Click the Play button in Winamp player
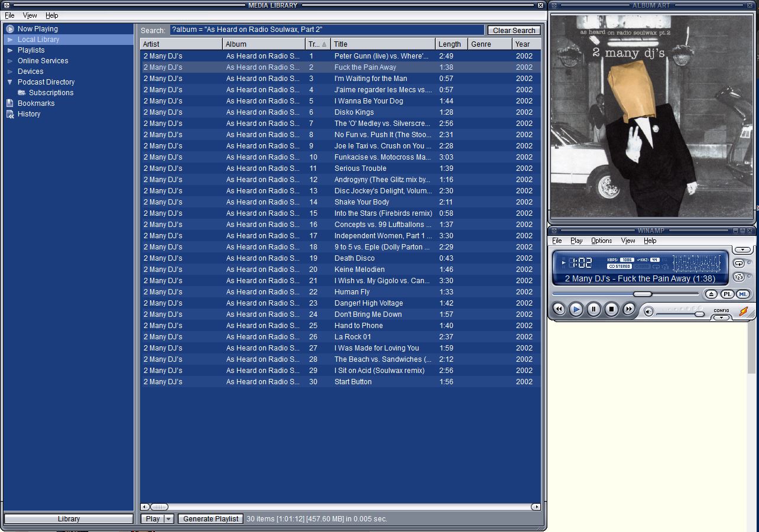 click(576, 309)
